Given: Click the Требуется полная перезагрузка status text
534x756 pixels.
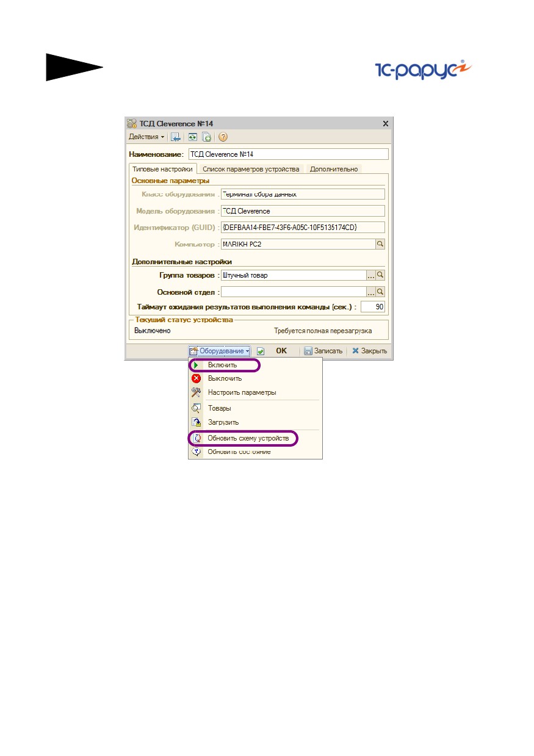Looking at the screenshot, I should point(323,331).
